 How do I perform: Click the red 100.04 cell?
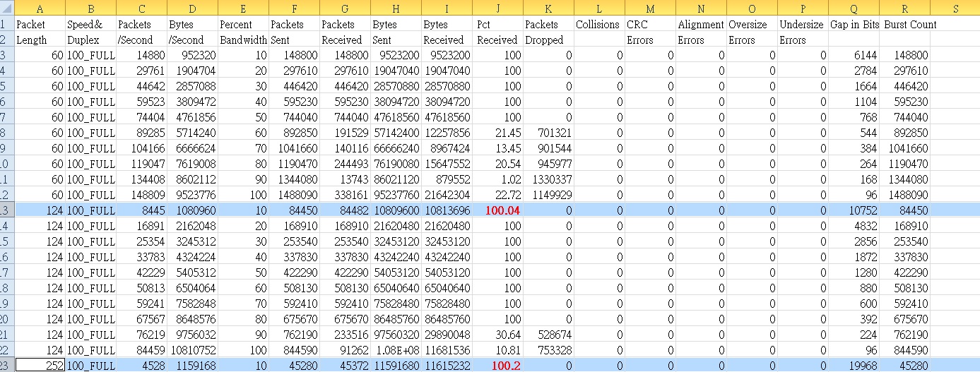[x=497, y=210]
